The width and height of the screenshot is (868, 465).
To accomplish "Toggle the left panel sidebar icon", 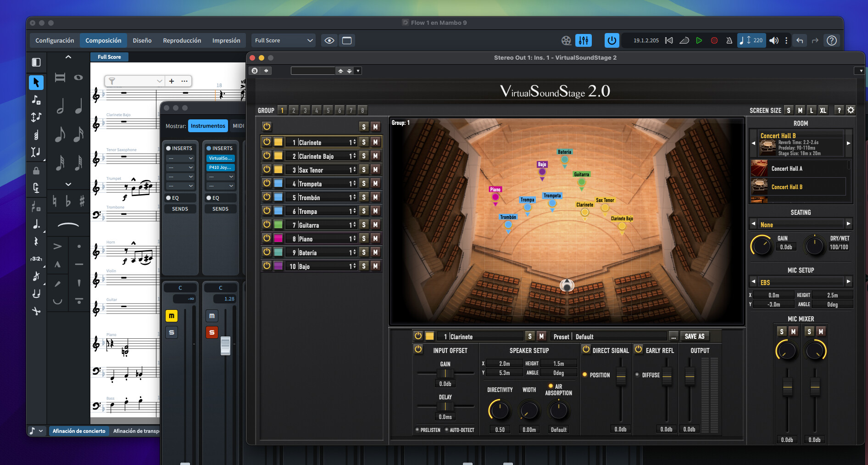I will (36, 62).
